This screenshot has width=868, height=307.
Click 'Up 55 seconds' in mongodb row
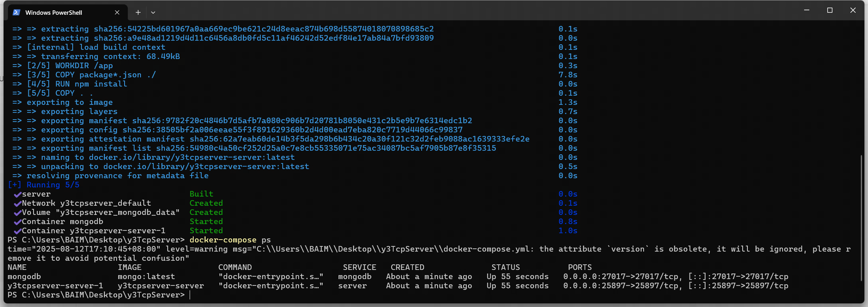point(517,277)
